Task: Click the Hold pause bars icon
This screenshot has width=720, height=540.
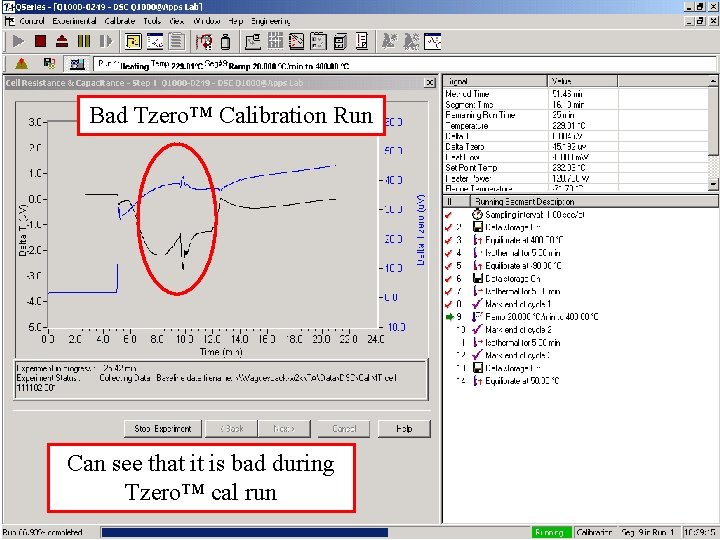Action: (84, 41)
